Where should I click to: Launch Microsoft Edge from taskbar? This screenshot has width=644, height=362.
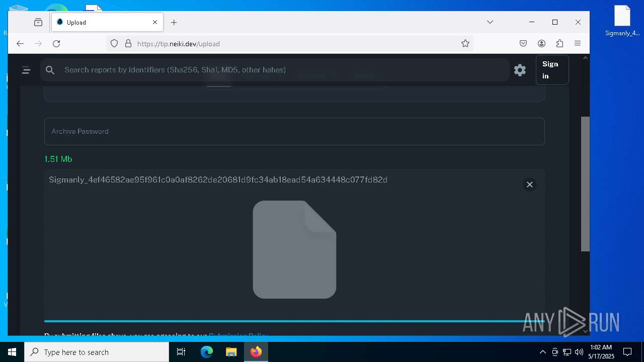coord(207,352)
